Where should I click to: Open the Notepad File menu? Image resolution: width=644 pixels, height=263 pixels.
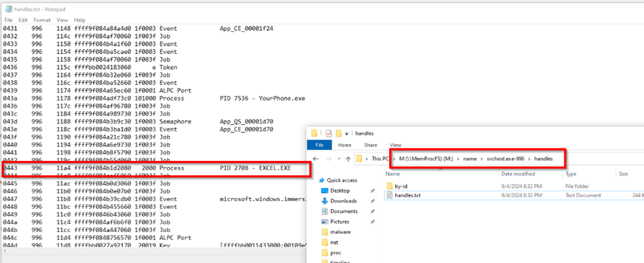[8, 20]
